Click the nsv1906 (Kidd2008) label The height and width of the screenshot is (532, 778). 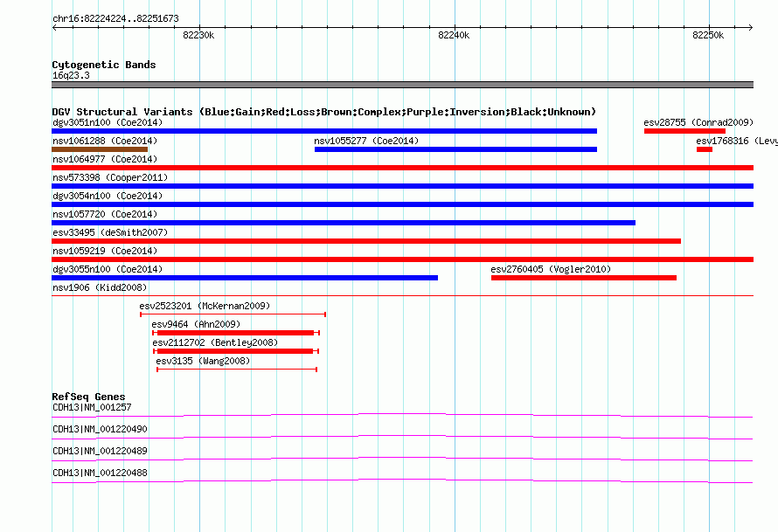100,287
